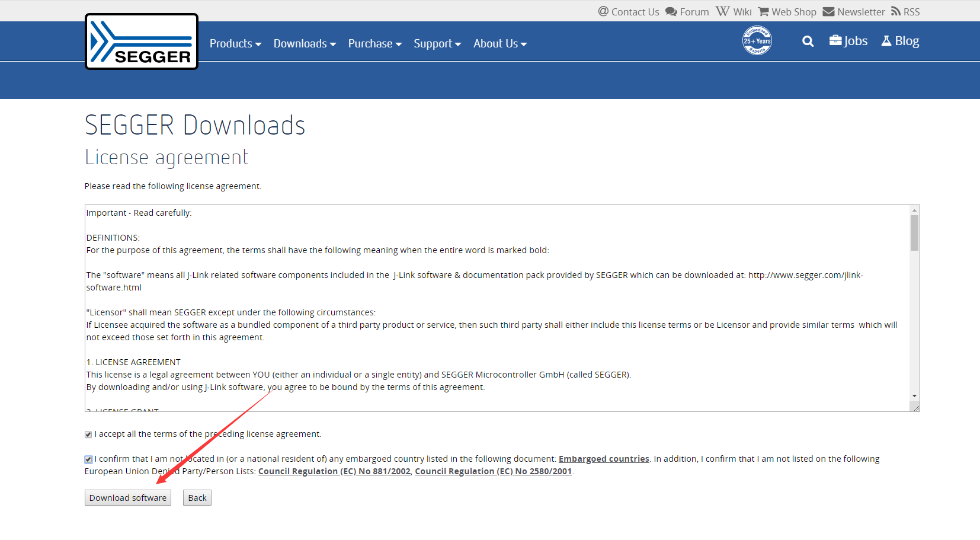Click the Blog flask icon

886,41
